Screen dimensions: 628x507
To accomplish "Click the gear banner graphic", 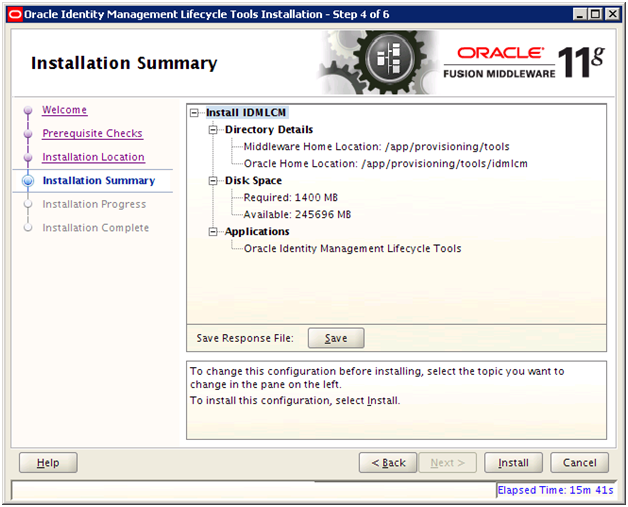I will click(378, 62).
